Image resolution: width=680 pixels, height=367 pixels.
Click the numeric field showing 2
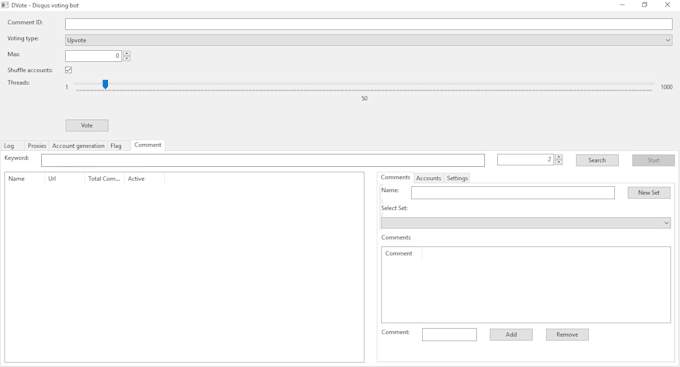[526, 160]
